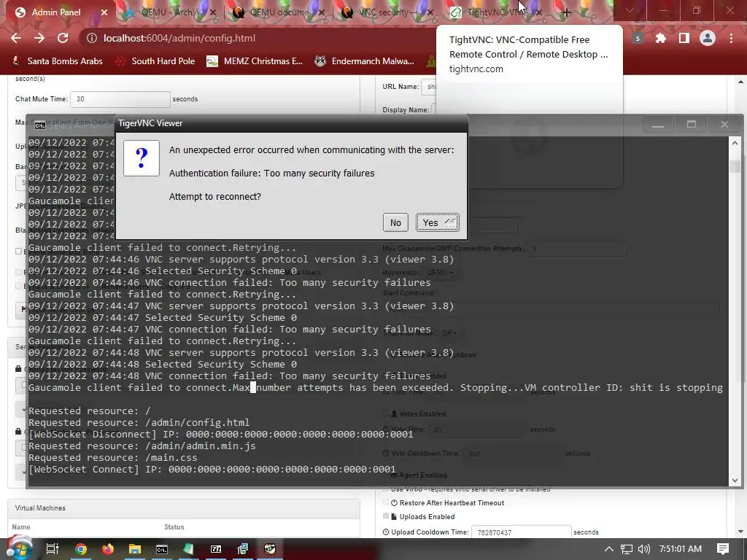Viewport: 747px width, 560px height.
Task: Open Command Prompt from the taskbar
Action: tap(162, 549)
